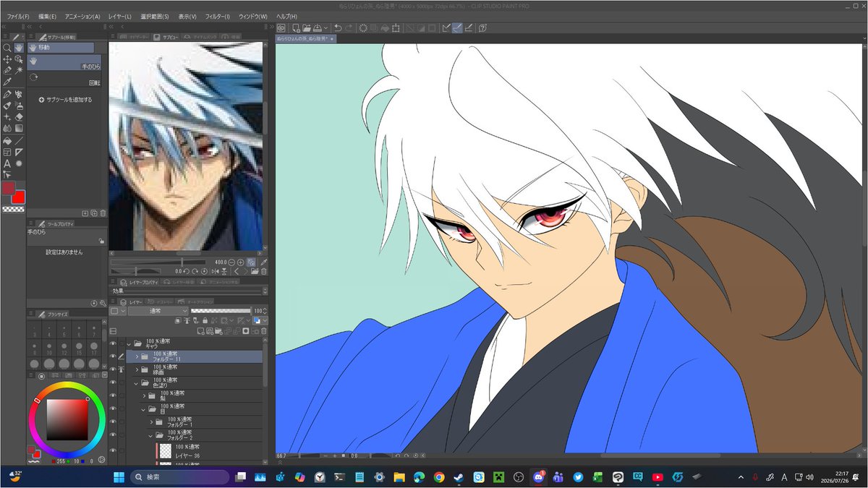Viewport: 868px width, 488px height.
Task: Select the Gradient tool
Action: tap(19, 128)
